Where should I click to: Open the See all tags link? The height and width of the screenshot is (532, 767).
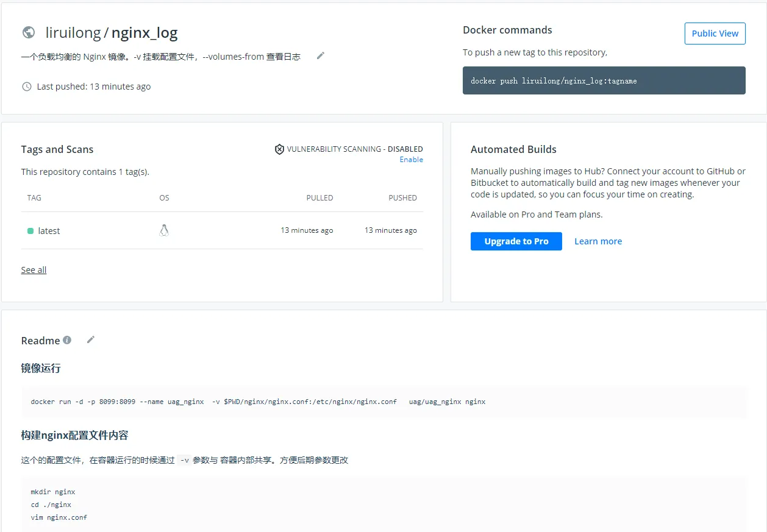(x=34, y=270)
